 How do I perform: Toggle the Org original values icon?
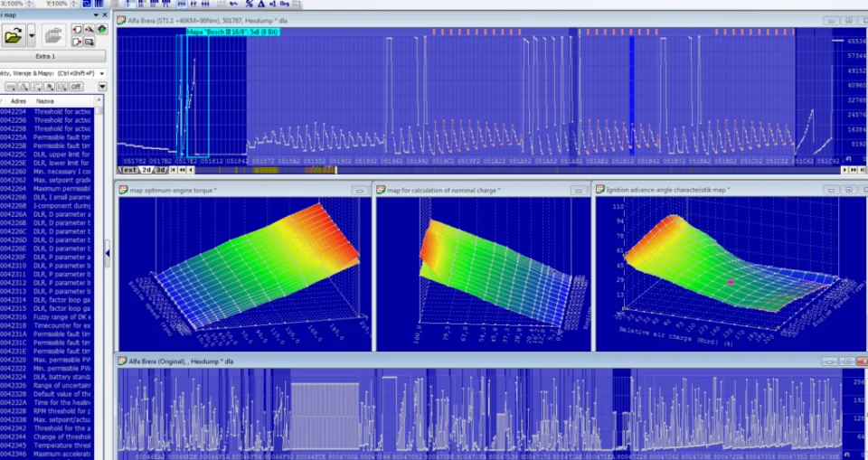pos(285,4)
